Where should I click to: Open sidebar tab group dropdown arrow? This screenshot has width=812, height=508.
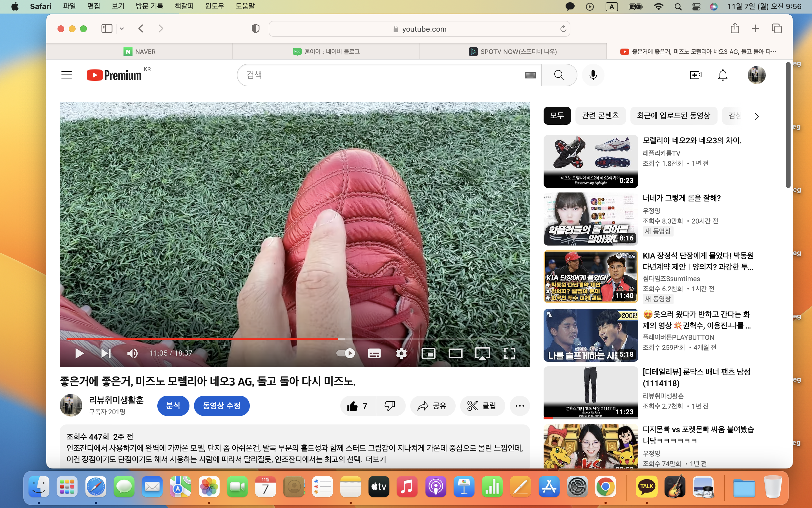[x=122, y=29]
